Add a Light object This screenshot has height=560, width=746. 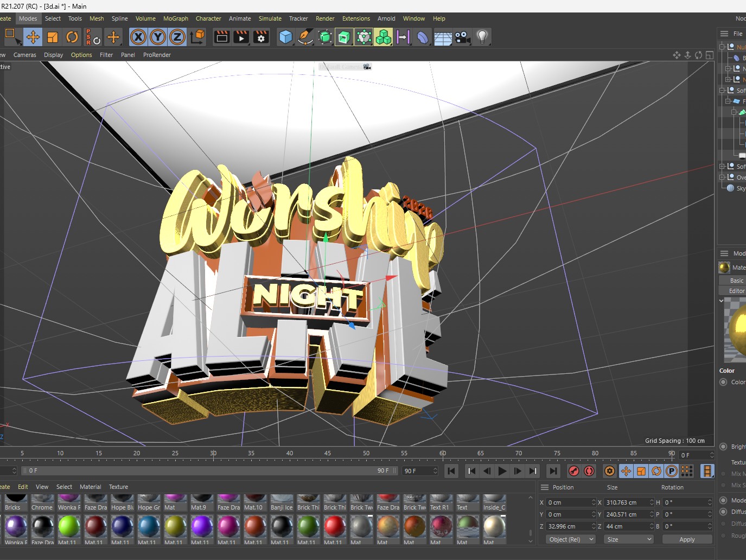[482, 37]
